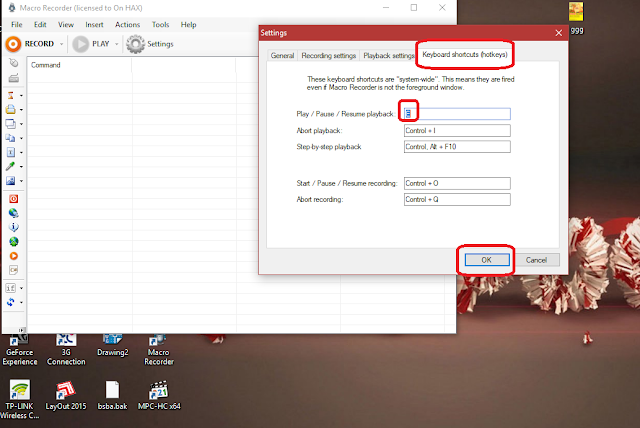Select the bsba.bak file on desktop
Viewport: 640px width, 428px height.
click(112, 395)
